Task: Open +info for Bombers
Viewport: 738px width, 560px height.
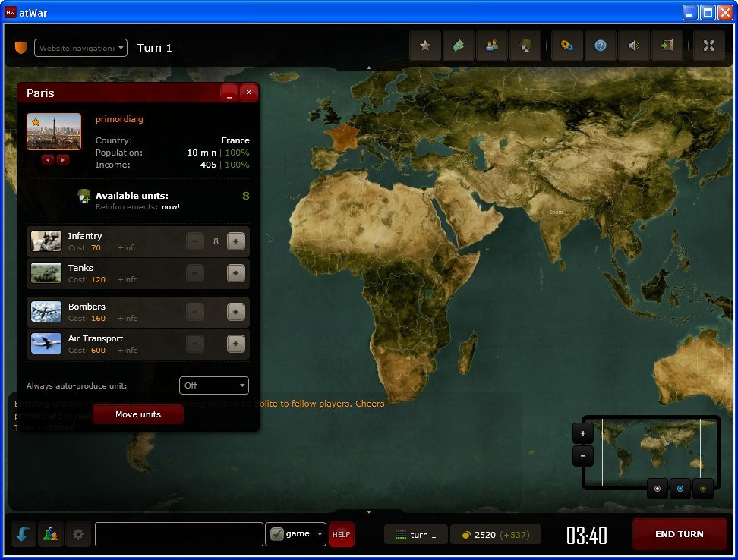Action: [x=128, y=319]
